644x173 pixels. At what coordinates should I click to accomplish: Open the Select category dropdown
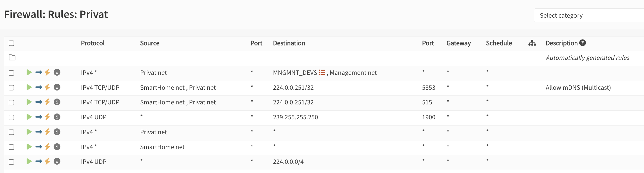tap(588, 15)
